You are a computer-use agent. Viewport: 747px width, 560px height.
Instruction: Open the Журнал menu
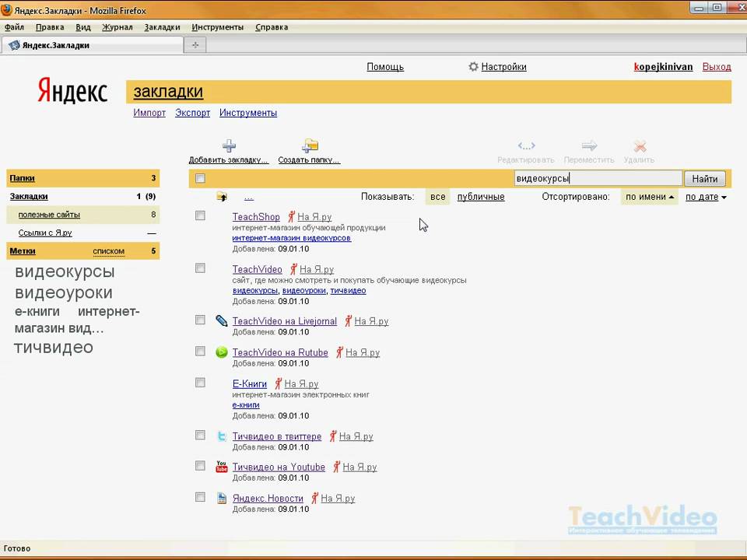pyautogui.click(x=117, y=27)
